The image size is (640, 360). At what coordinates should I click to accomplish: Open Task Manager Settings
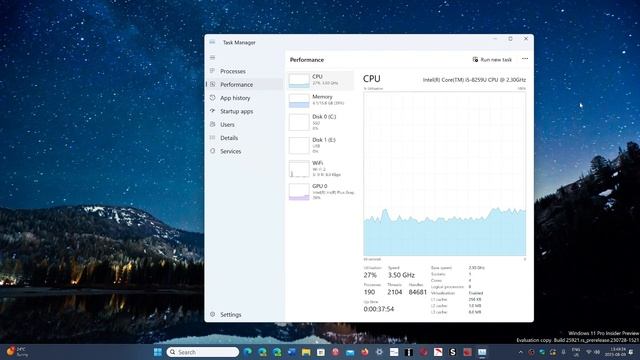click(245, 314)
